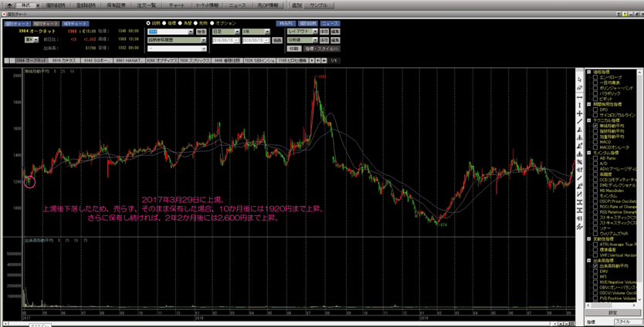Screen dimensions: 644x327
Task: Select the eraser tool in drawing toolbar
Action: coord(579,88)
